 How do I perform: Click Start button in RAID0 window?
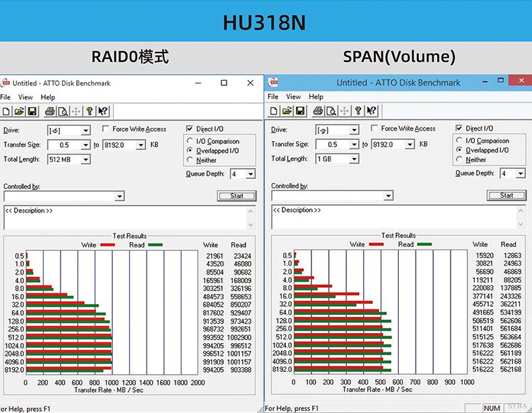point(237,196)
